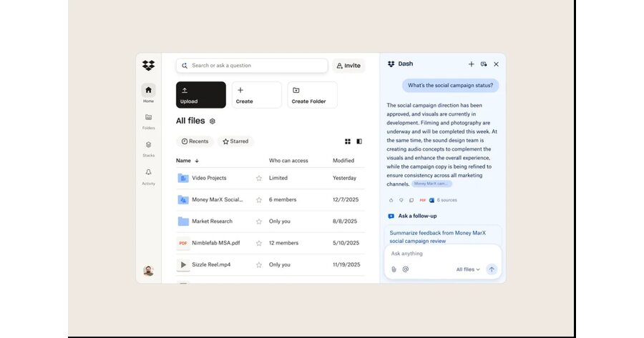
Task: Star the Video Projects folder
Action: point(259,178)
